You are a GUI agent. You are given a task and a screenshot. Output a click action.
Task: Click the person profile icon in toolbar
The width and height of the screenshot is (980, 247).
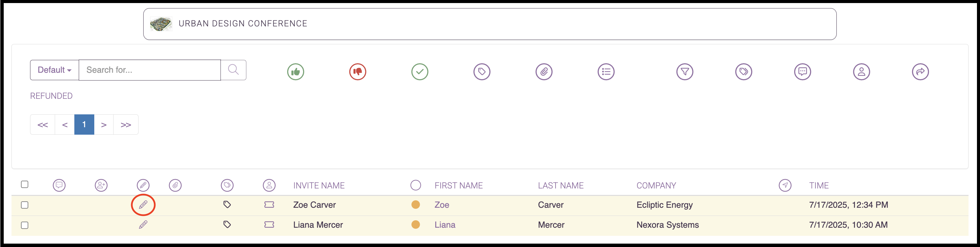862,72
